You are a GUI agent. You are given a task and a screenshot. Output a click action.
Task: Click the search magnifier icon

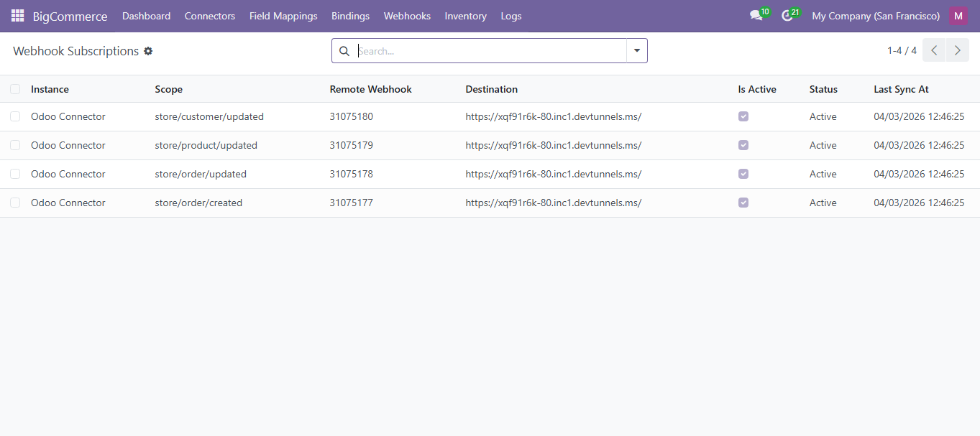pyautogui.click(x=344, y=51)
